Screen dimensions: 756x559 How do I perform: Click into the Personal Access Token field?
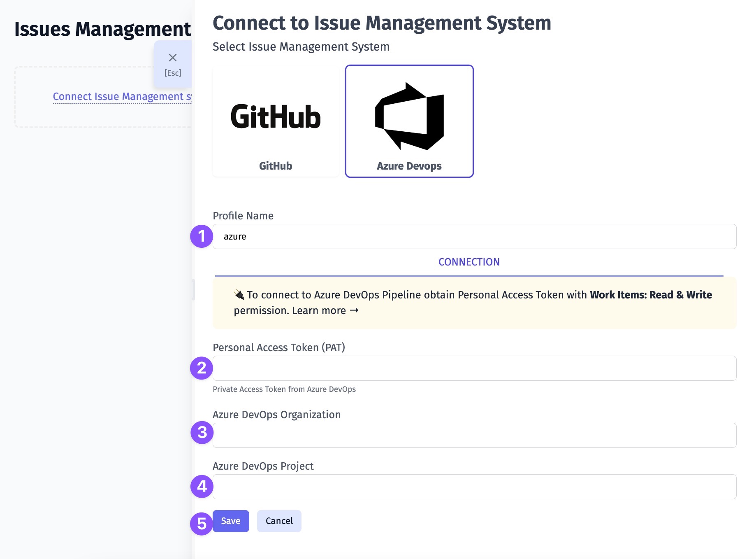[x=474, y=368]
